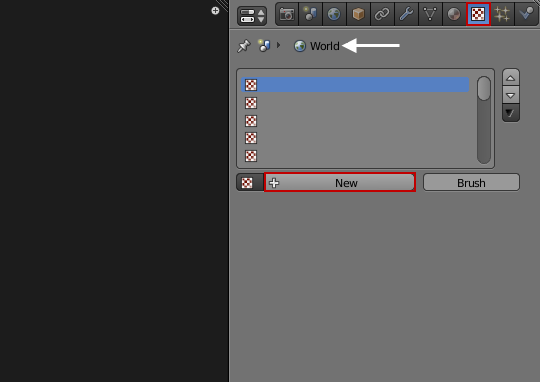Image resolution: width=540 pixels, height=382 pixels.
Task: Browse existing textures with checker dropdown
Action: click(x=250, y=183)
